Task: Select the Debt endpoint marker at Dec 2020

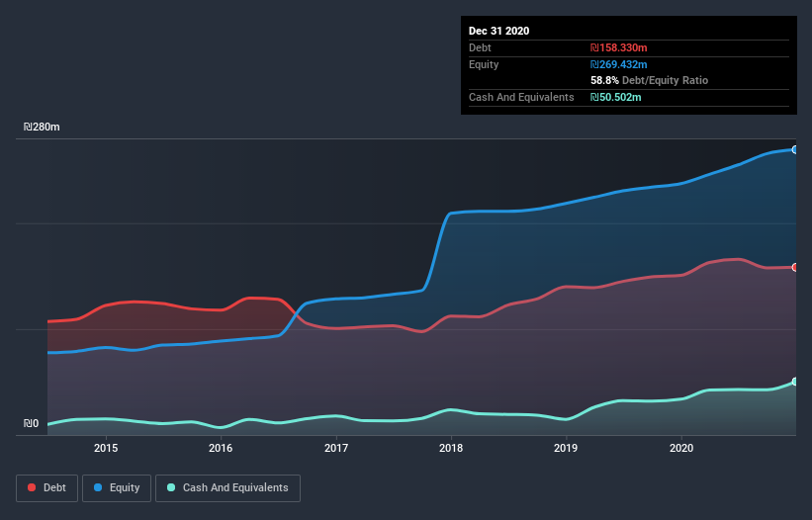Action: tap(795, 268)
